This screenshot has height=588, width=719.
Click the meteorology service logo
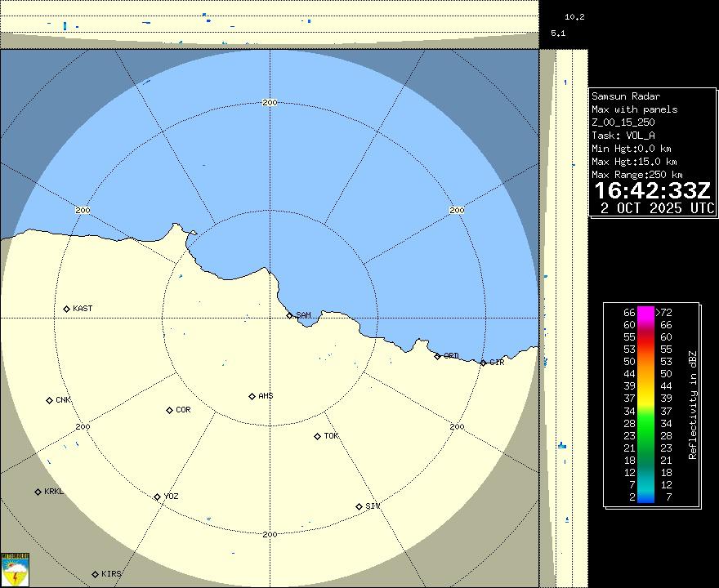(x=16, y=570)
